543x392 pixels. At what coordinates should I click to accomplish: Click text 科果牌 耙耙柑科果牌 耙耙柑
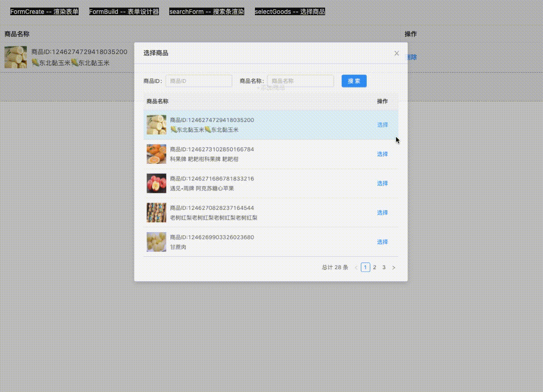[205, 159]
